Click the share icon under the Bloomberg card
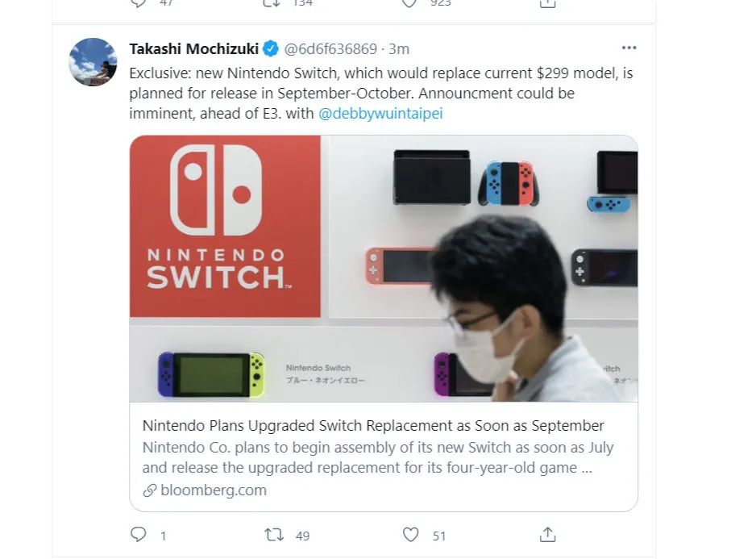The height and width of the screenshot is (559, 756). [x=548, y=535]
